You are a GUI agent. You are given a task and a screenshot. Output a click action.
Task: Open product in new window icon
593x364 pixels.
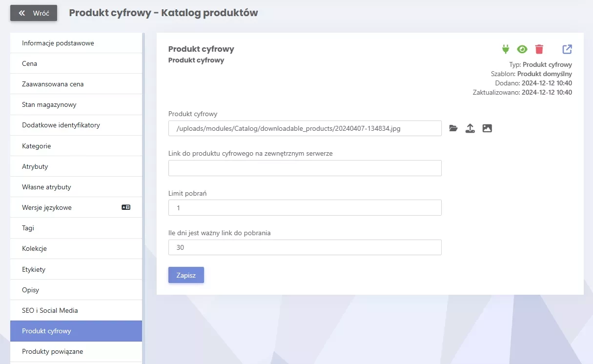[567, 49]
